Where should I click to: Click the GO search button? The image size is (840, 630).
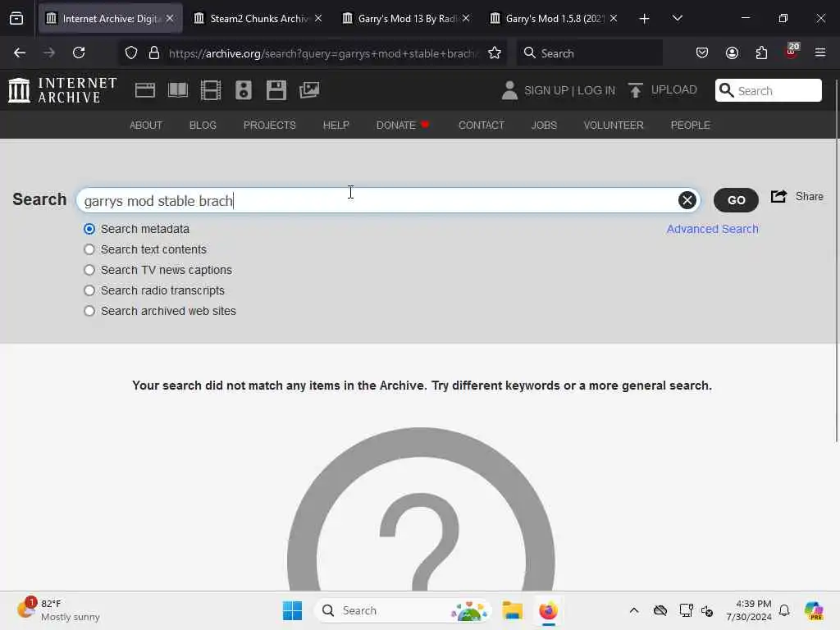pos(736,200)
